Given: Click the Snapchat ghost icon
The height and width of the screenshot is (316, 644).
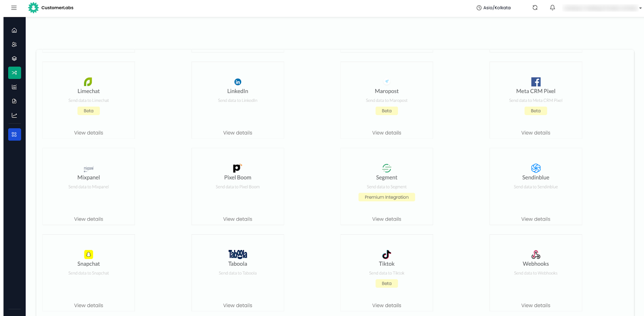Looking at the screenshot, I should (x=89, y=254).
